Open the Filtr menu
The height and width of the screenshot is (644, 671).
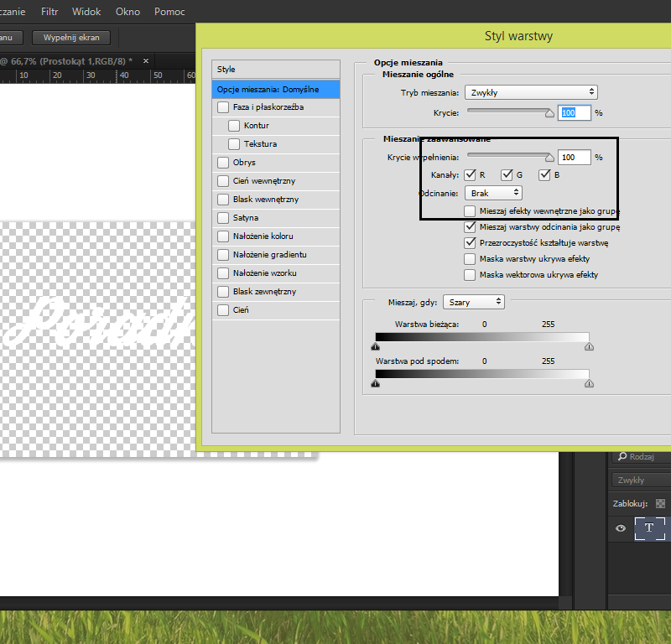[x=49, y=12]
